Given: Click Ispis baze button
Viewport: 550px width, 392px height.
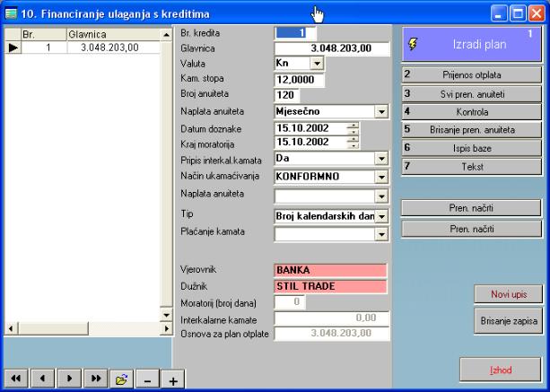Looking at the screenshot, I should pyautogui.click(x=472, y=148).
